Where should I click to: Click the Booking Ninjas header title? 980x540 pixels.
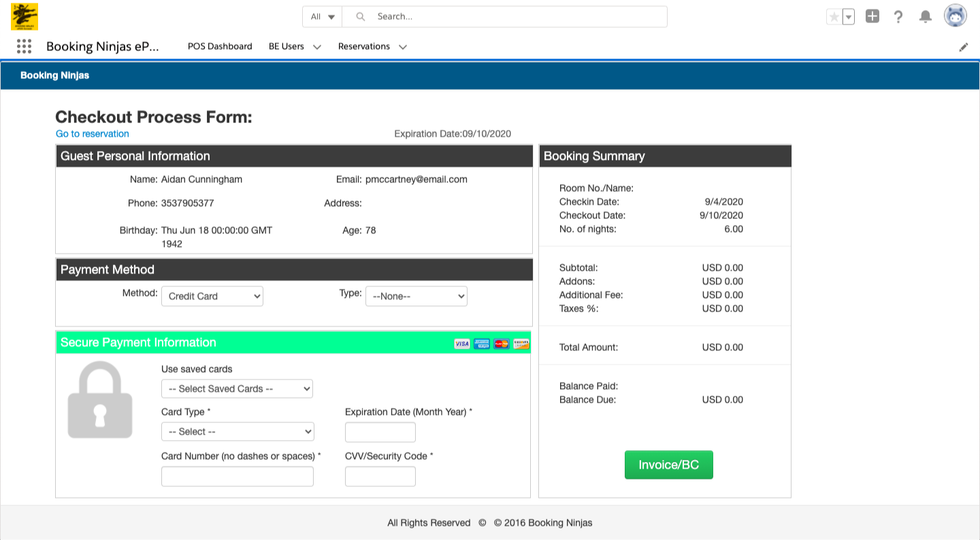(x=54, y=75)
